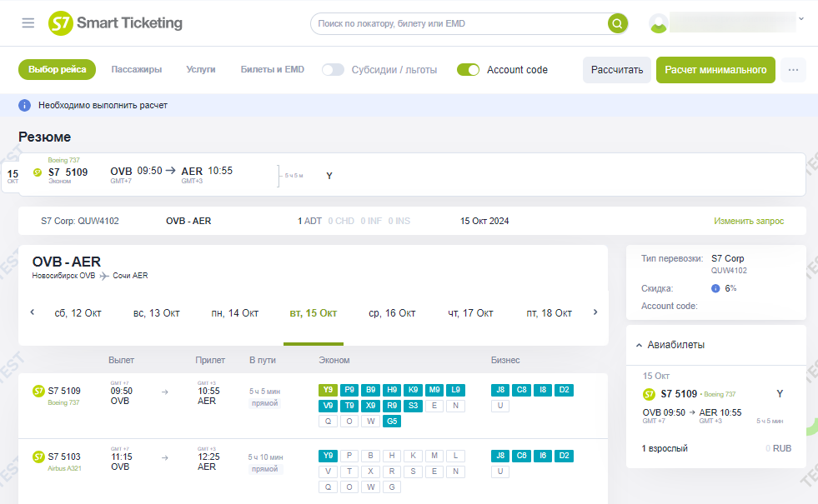
Task: Pick fare class T9 on flight S7 5109
Action: pos(349,406)
